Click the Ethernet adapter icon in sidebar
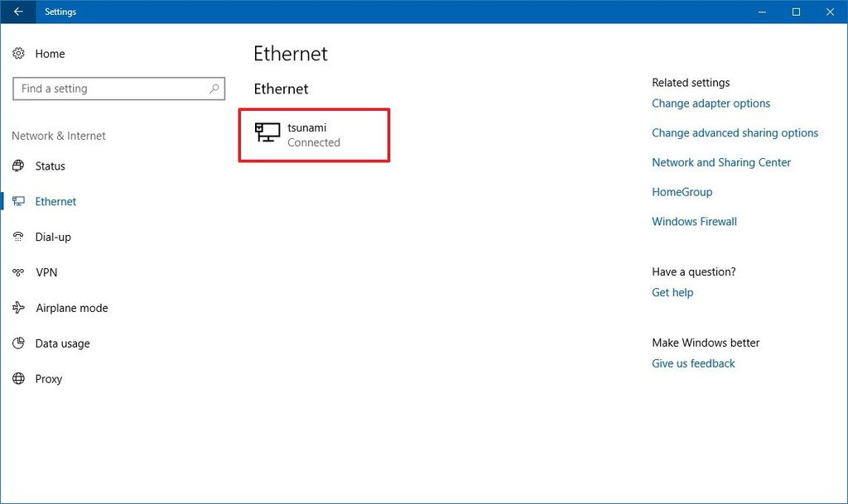The height and width of the screenshot is (504, 848). [18, 201]
